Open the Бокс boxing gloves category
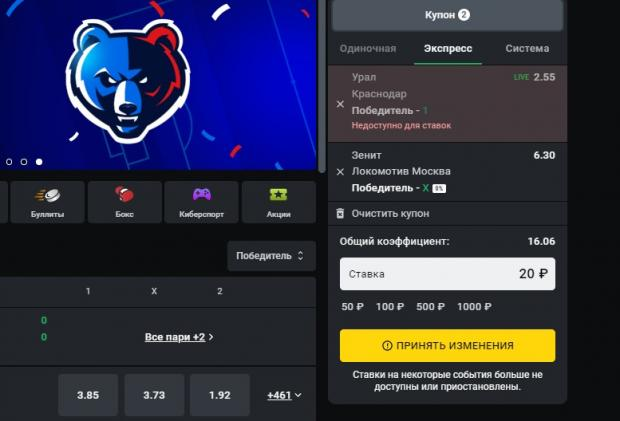Viewport: 620px width, 421px height. click(124, 202)
